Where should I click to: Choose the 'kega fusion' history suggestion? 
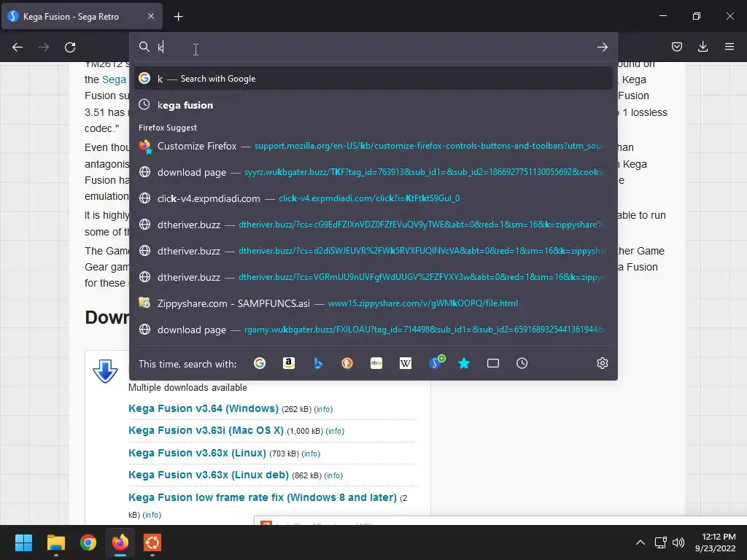tap(373, 105)
